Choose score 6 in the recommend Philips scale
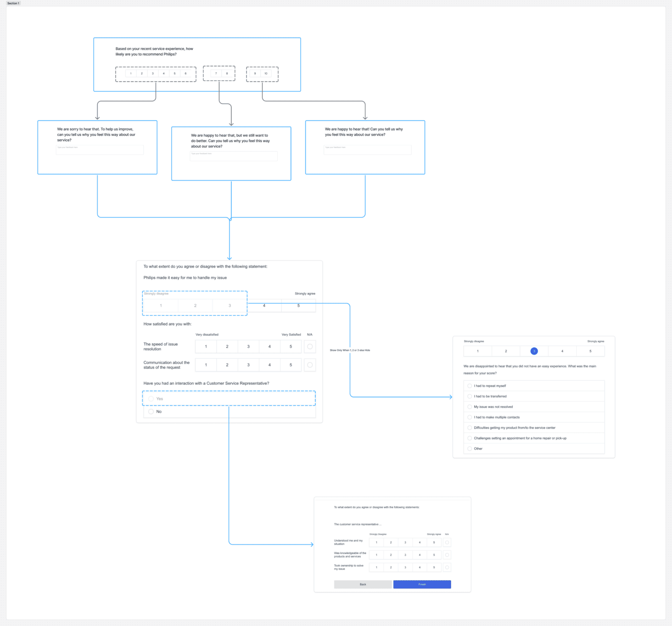The width and height of the screenshot is (672, 626). tap(186, 74)
